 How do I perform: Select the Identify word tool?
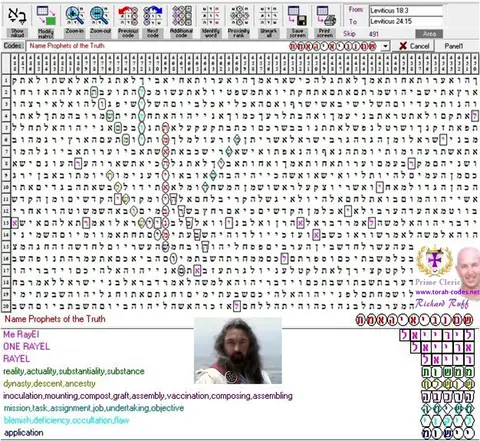tap(211, 16)
